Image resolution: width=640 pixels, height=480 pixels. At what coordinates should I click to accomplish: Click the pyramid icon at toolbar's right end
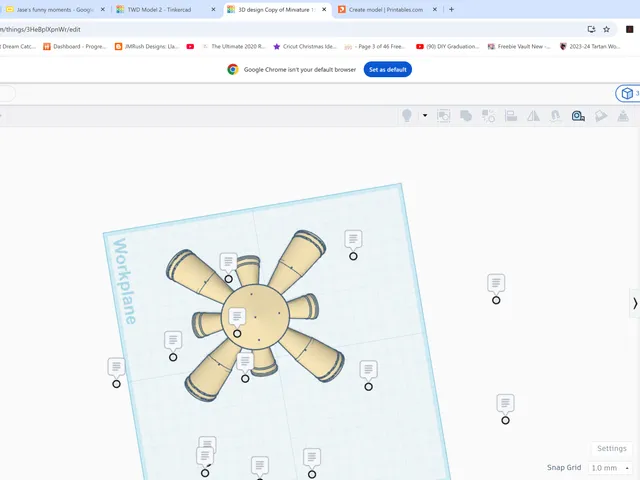pyautogui.click(x=623, y=116)
